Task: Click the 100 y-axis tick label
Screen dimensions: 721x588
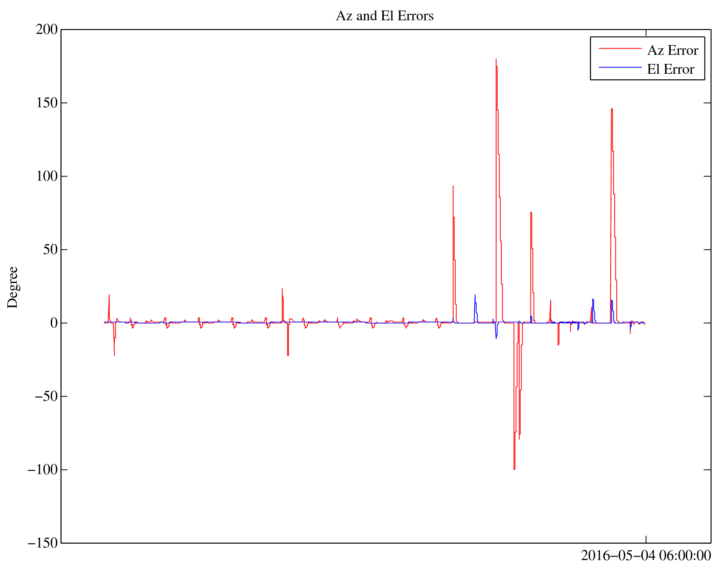Action: 46,176
